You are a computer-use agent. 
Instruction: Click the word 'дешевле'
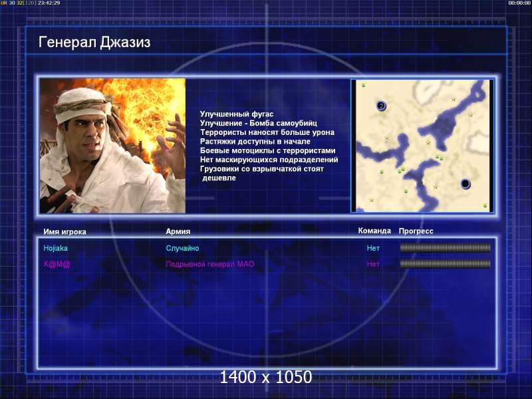point(219,178)
